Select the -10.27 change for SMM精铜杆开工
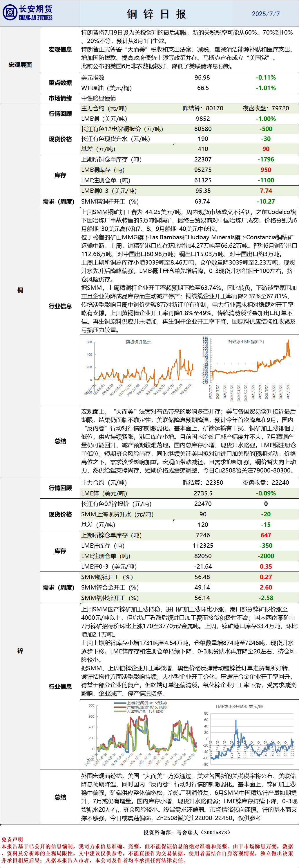This screenshot has height=868, width=299. point(266,202)
